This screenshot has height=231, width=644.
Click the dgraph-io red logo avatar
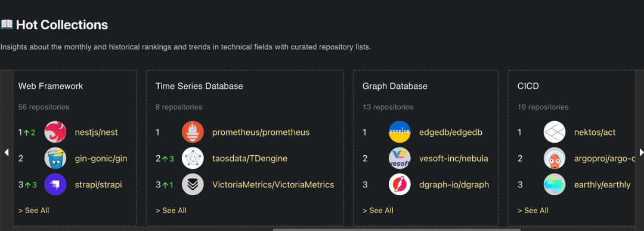pyautogui.click(x=400, y=184)
